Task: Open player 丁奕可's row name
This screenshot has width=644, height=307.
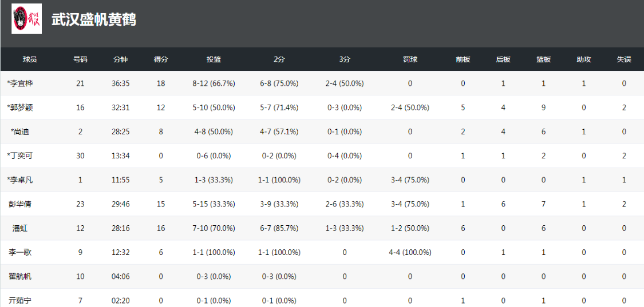Action: (20, 156)
